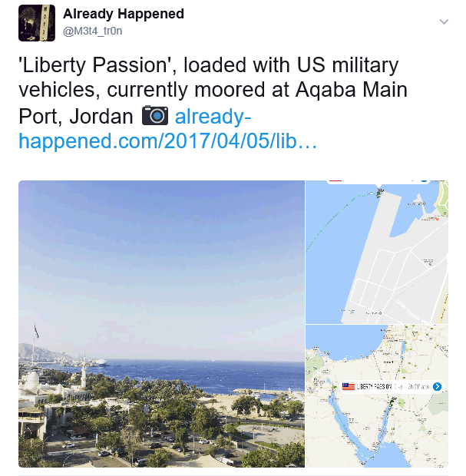Image resolution: width=466 pixels, height=476 pixels.
Task: Open the Aqaba coastline photo
Action: 161,324
